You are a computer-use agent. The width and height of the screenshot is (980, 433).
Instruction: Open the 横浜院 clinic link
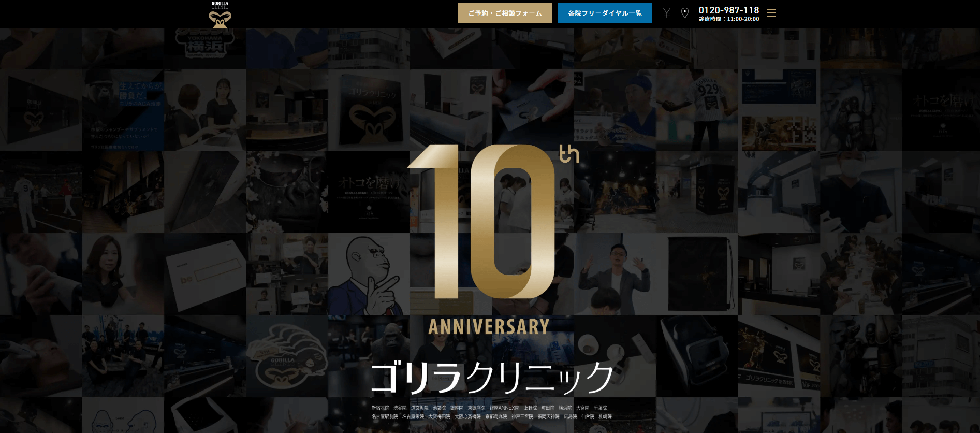(565, 408)
